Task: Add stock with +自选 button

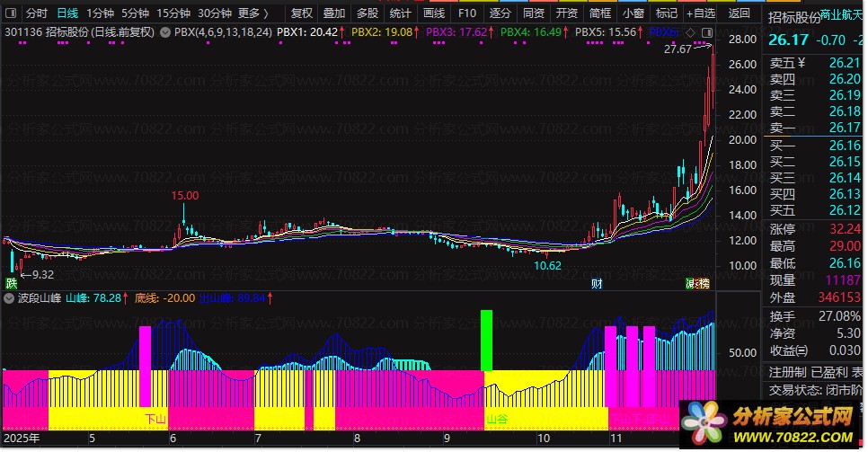Action: click(701, 13)
